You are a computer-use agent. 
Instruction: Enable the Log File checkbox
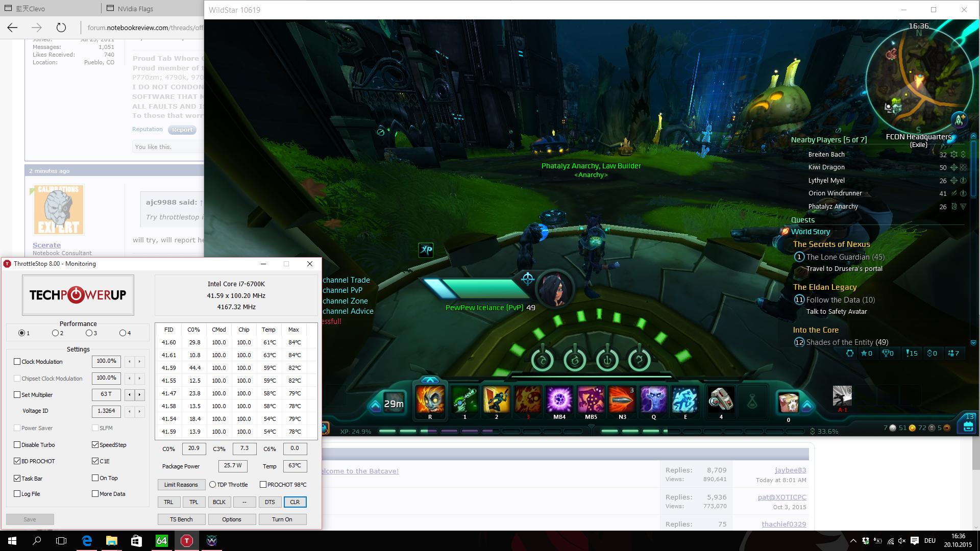click(x=17, y=493)
